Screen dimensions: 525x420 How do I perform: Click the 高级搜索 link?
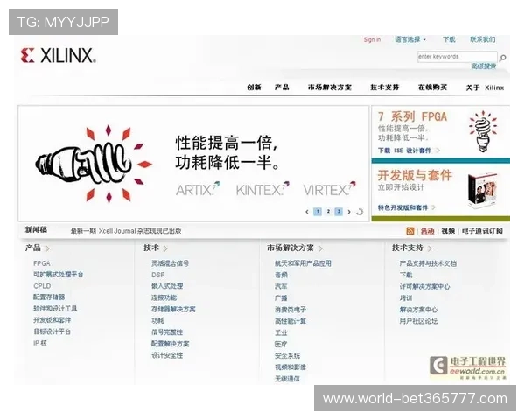484,66
